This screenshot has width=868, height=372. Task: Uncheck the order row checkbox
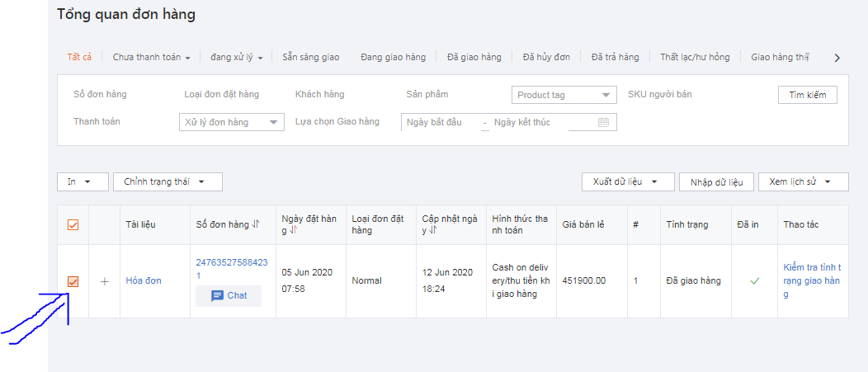click(x=73, y=282)
